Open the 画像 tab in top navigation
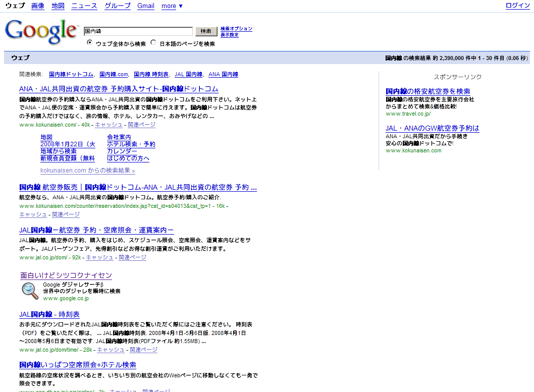Screen dimensions: 534x392 pos(38,6)
